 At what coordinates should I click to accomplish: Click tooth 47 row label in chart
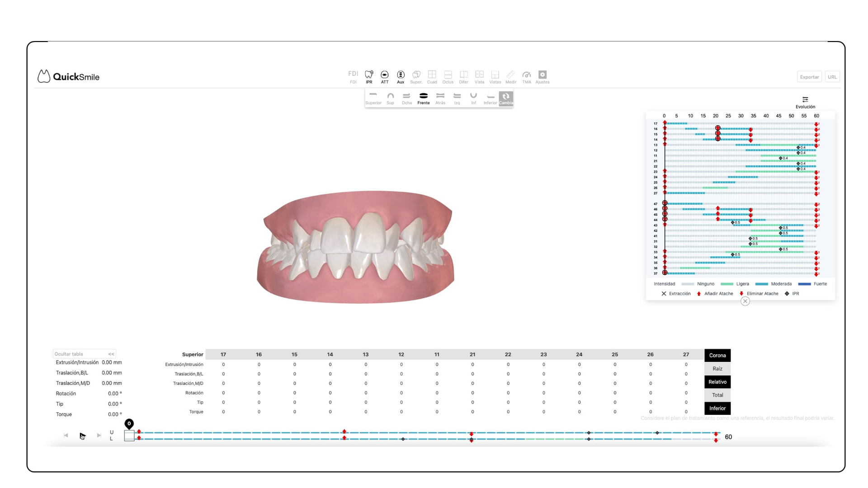click(x=656, y=204)
